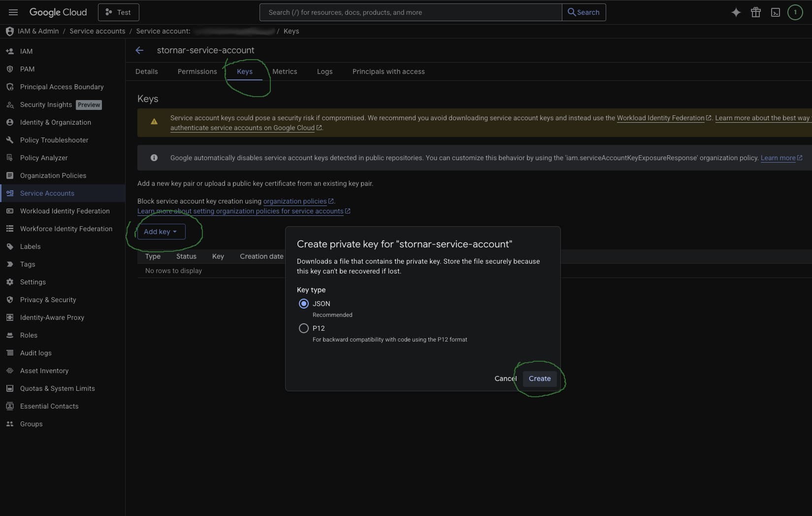Click the Status column header
The width and height of the screenshot is (812, 516).
click(186, 256)
